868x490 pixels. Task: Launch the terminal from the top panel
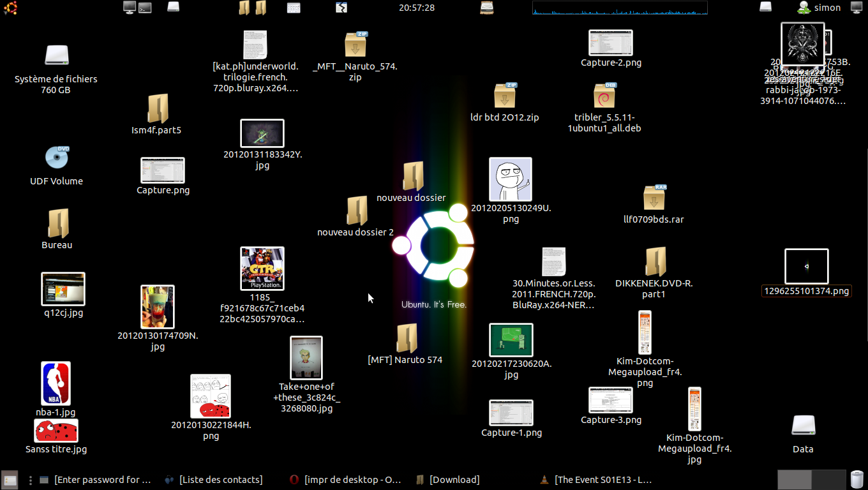pos(146,8)
